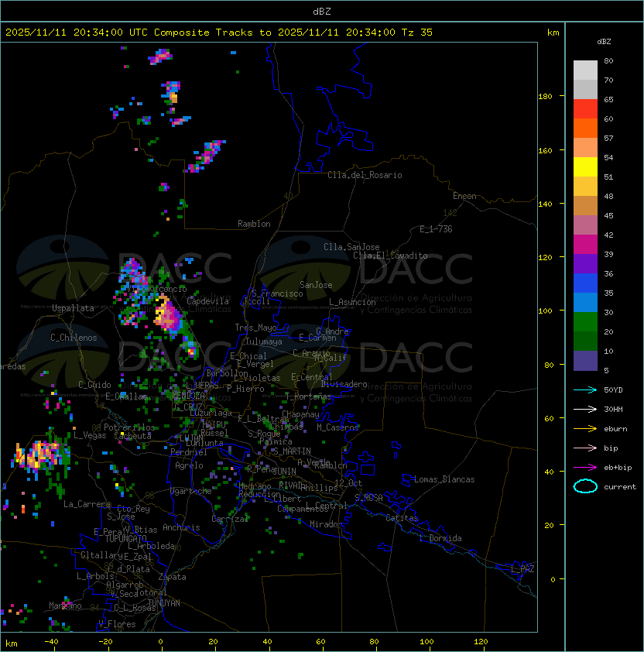Click the yellow 54 dBZ color swatch
The image size is (644, 652).
pos(585,166)
